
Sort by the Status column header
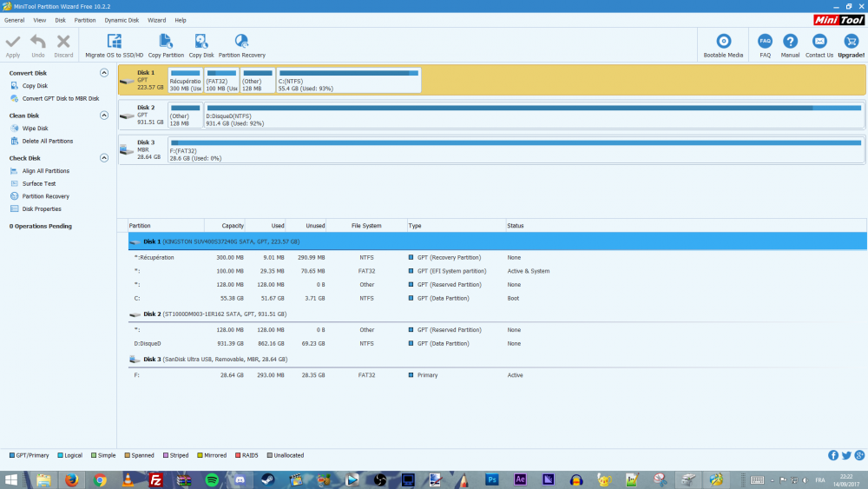[686, 226]
